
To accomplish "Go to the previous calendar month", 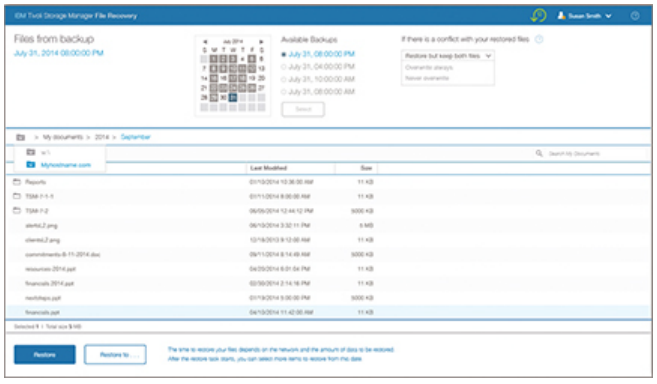I will click(x=205, y=42).
